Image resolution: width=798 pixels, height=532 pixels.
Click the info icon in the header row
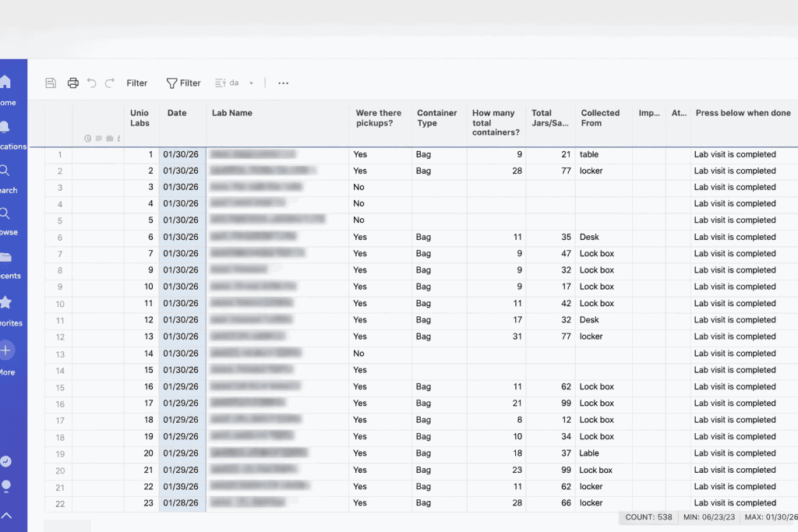click(x=118, y=139)
